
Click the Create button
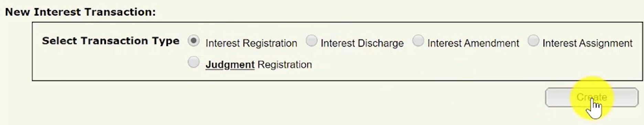click(592, 97)
